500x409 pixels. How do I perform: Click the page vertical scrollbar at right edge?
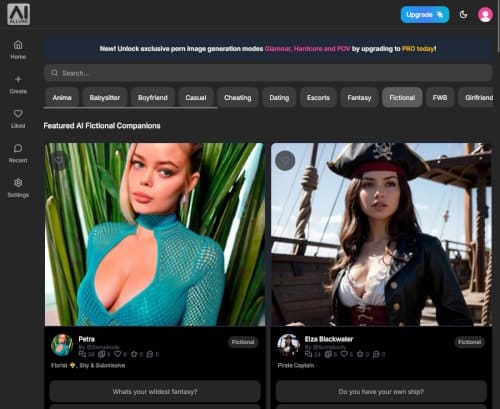click(498, 27)
